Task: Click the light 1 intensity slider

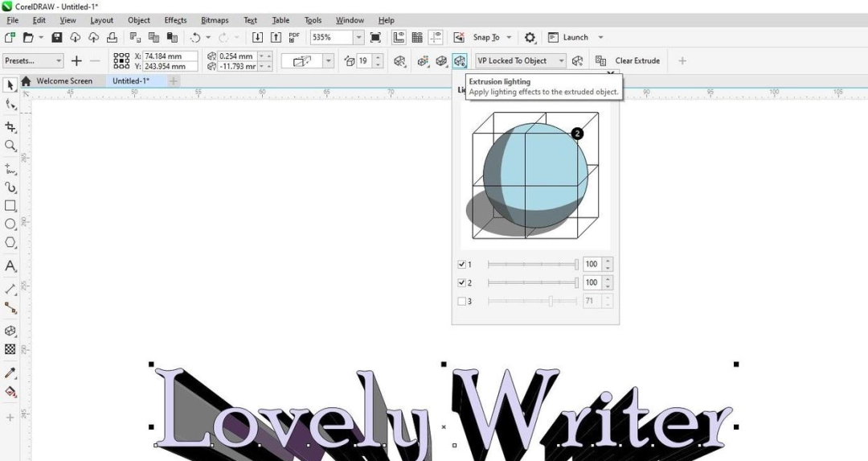Action: 533,265
